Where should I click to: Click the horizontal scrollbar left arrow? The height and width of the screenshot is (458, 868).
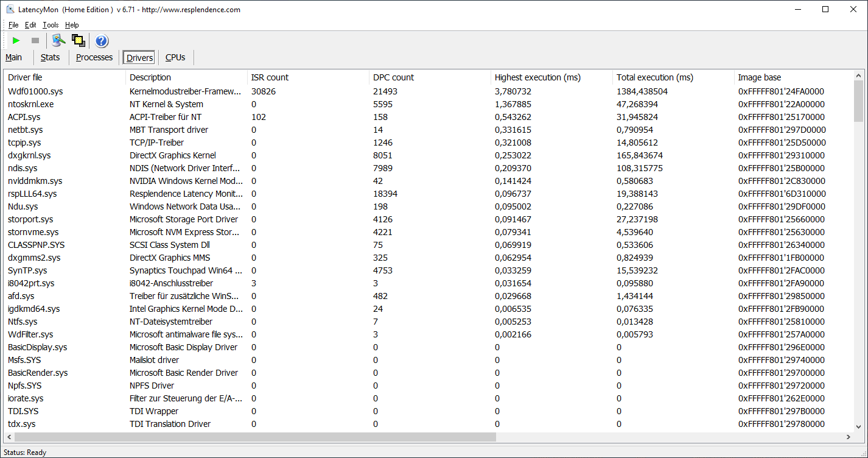tap(9, 437)
